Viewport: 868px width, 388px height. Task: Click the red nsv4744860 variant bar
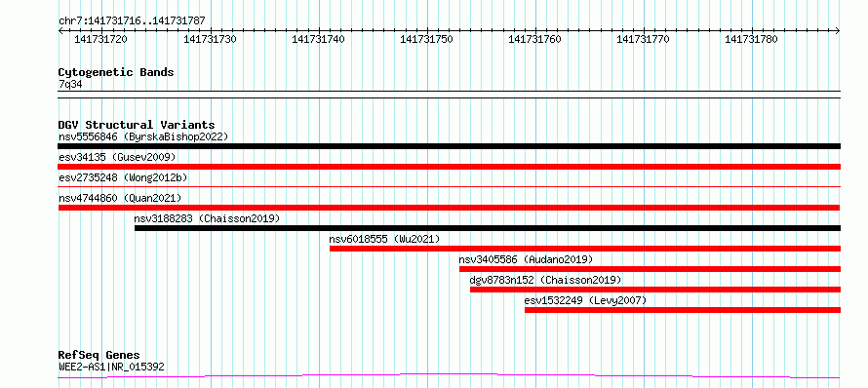click(449, 208)
